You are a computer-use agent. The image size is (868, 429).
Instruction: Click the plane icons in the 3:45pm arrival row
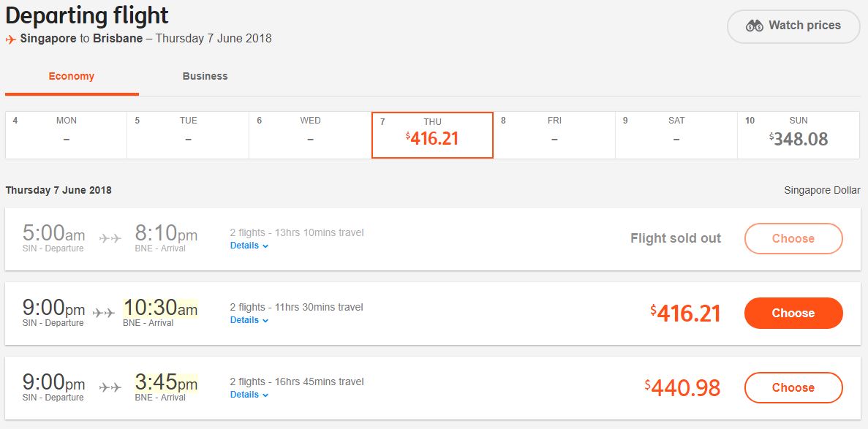tap(110, 387)
